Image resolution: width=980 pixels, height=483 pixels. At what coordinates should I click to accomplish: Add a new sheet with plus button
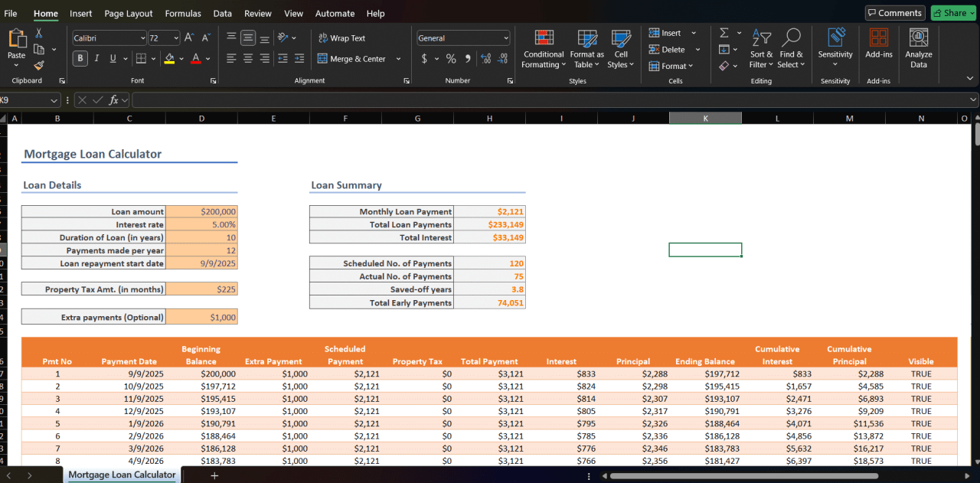tap(214, 475)
